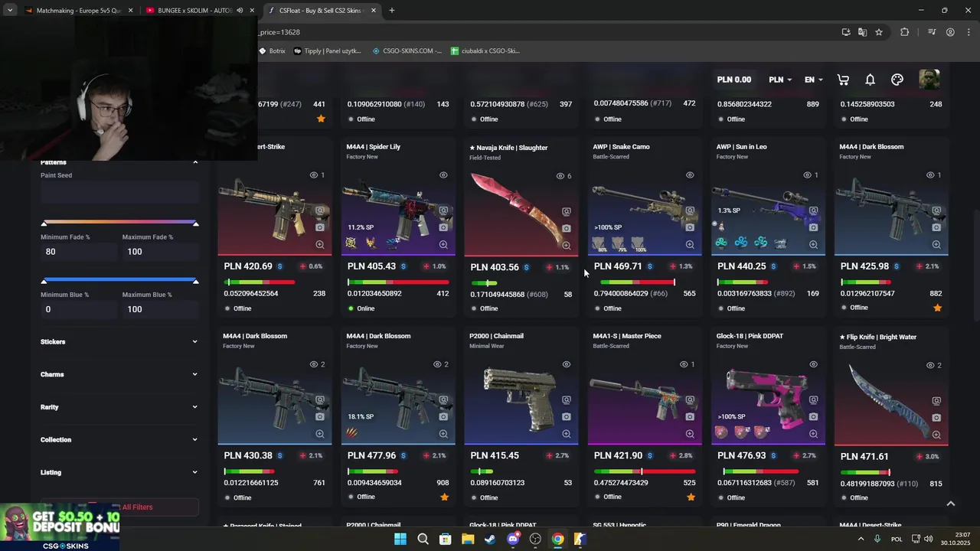Screen dimensions: 980x551
Task: Open the theme palette icon
Action: (x=897, y=80)
